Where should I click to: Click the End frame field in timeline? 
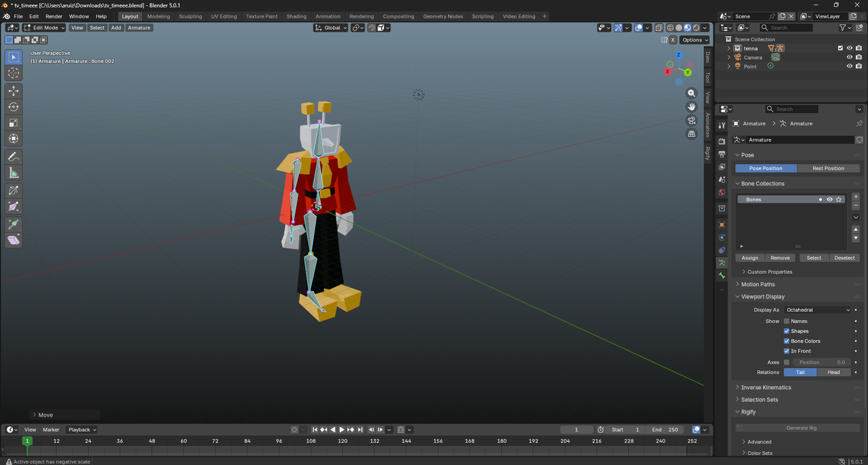coord(665,430)
